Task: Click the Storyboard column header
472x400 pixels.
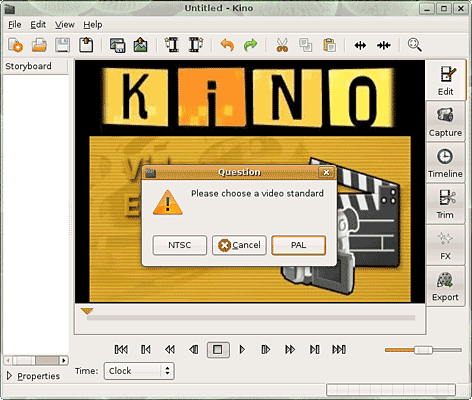Action: pyautogui.click(x=35, y=66)
